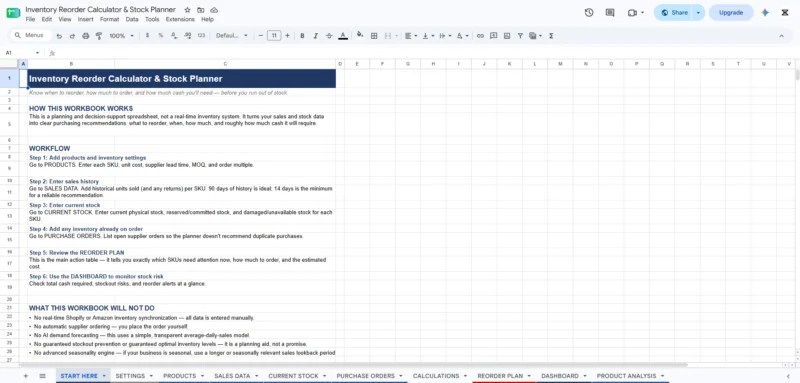
Task: Star this document
Action: pos(187,10)
